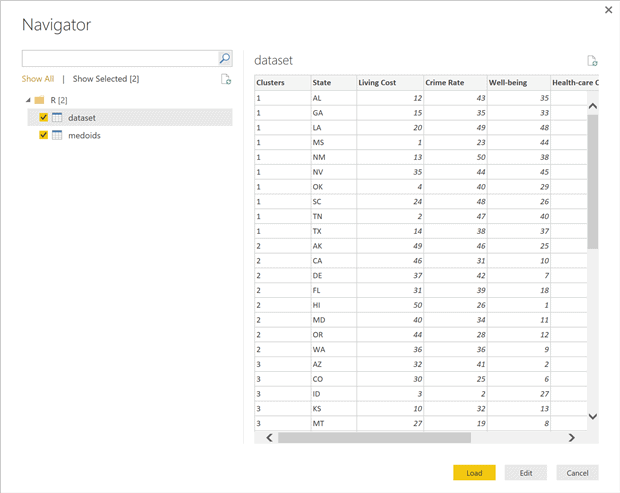
Task: Click the horizontal scrollbar thumb
Action: pyautogui.click(x=373, y=437)
